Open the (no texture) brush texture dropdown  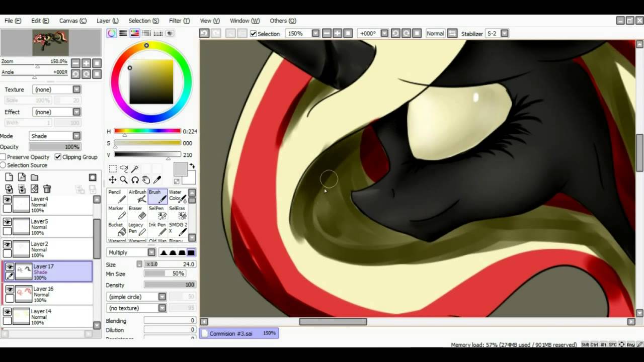click(136, 308)
